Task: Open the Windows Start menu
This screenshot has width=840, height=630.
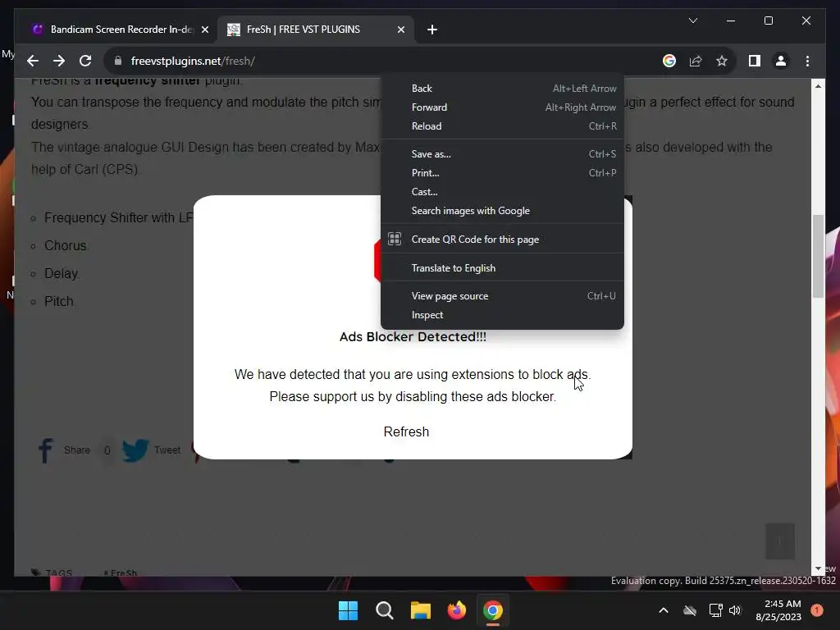Action: click(348, 610)
